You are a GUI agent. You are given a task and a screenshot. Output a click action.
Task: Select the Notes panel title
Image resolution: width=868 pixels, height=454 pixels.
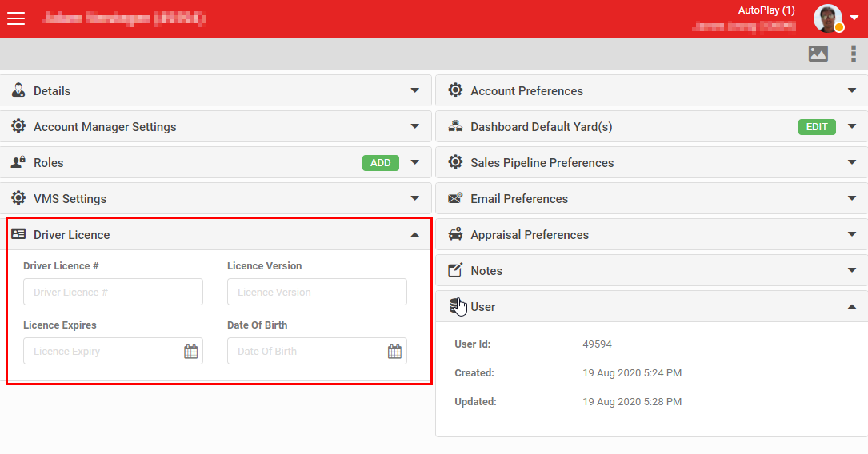(486, 270)
